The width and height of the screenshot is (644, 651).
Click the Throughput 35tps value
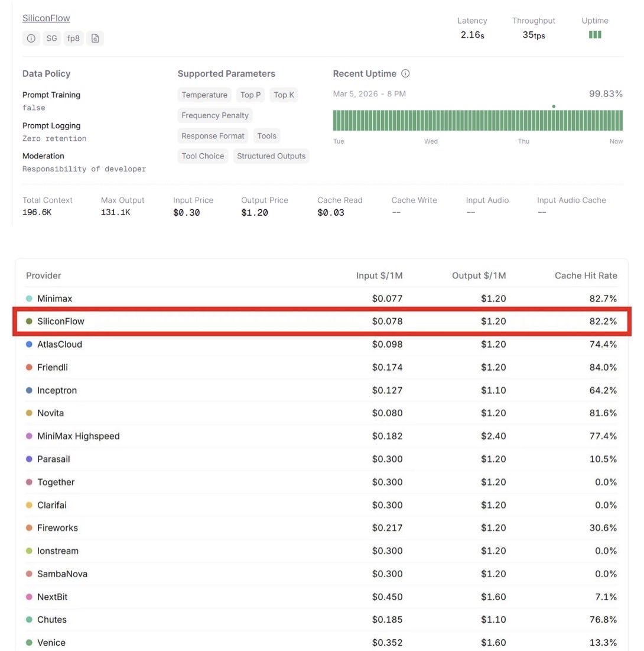[x=534, y=35]
